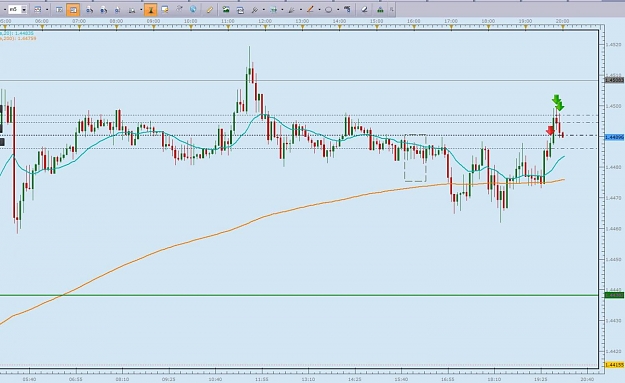Select the green horizontal level line
This screenshot has width=625, height=383.
(x=299, y=295)
